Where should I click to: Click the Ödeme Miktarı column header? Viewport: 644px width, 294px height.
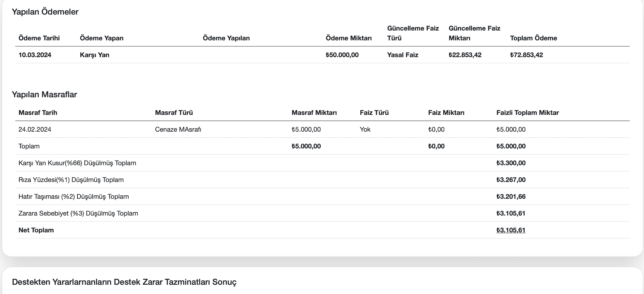[348, 38]
